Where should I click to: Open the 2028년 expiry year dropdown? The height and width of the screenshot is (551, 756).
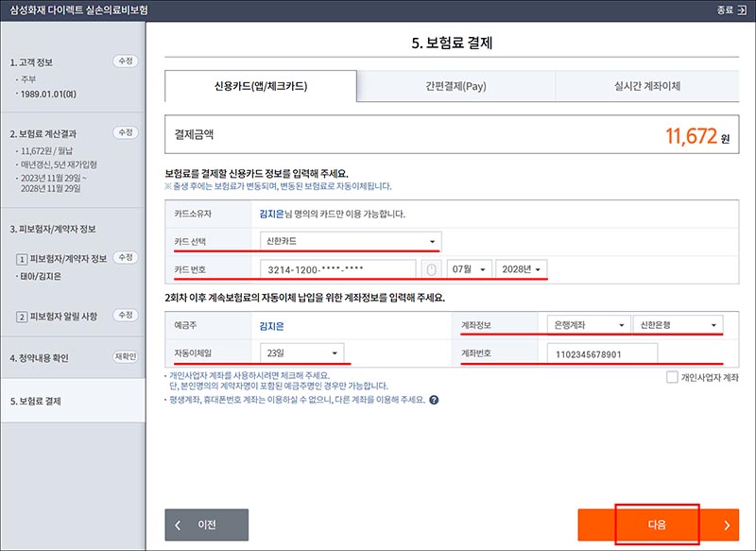point(522,269)
